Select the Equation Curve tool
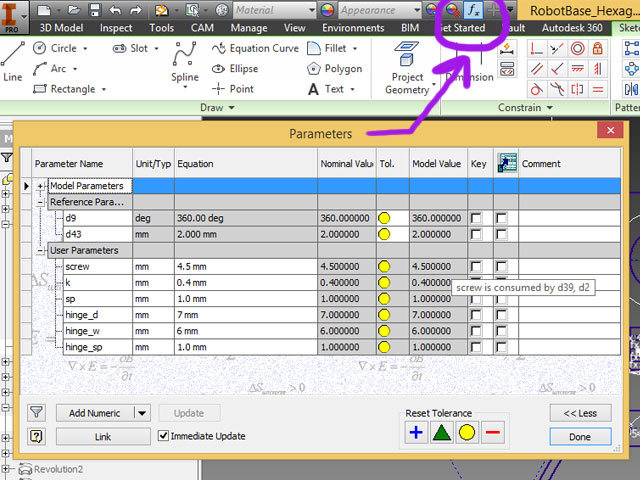This screenshot has width=640, height=480. point(255,48)
